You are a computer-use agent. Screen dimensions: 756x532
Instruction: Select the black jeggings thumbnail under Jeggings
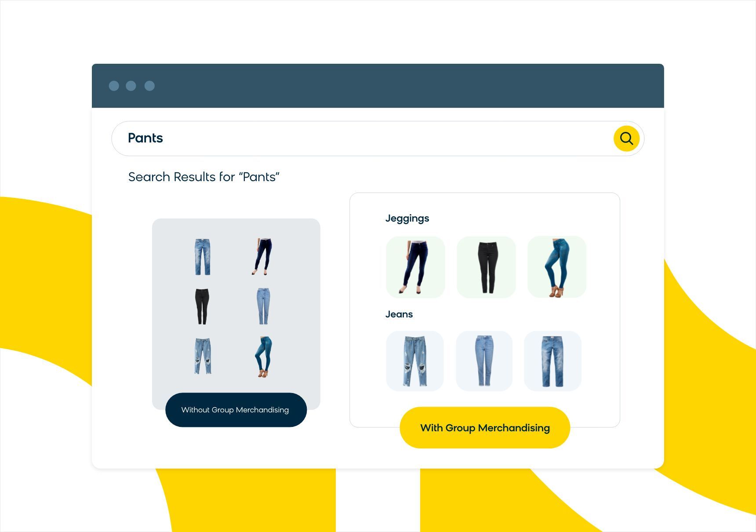tap(486, 267)
